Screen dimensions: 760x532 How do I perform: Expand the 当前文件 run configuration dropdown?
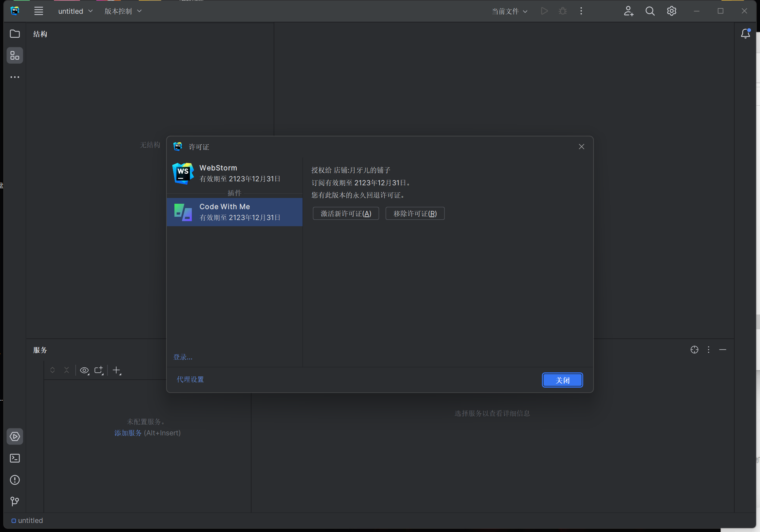click(x=510, y=11)
